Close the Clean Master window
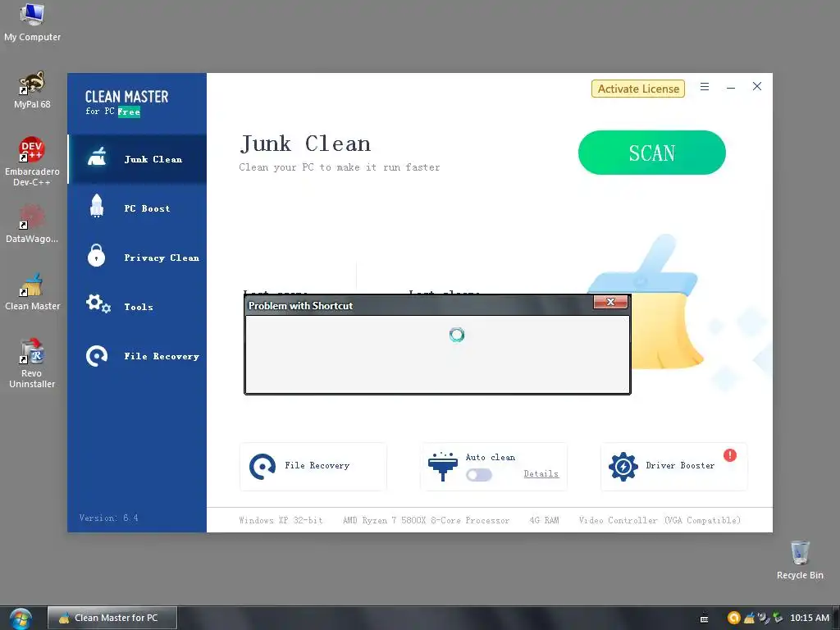 tap(757, 86)
